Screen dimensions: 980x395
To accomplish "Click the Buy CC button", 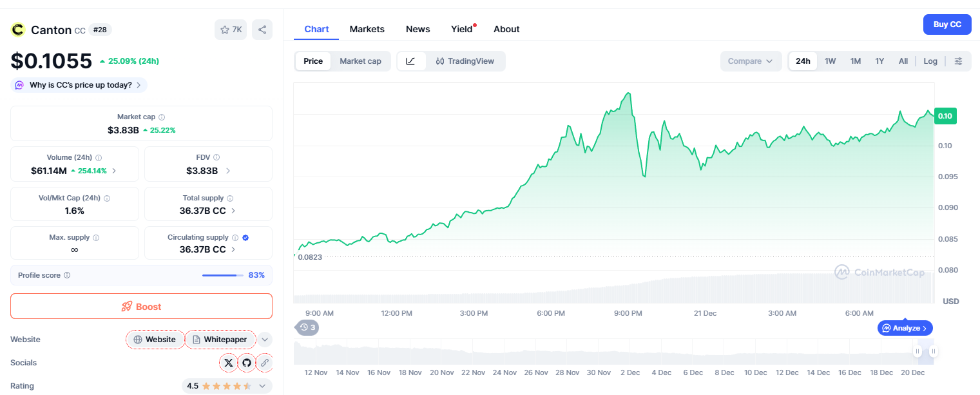I will click(947, 24).
